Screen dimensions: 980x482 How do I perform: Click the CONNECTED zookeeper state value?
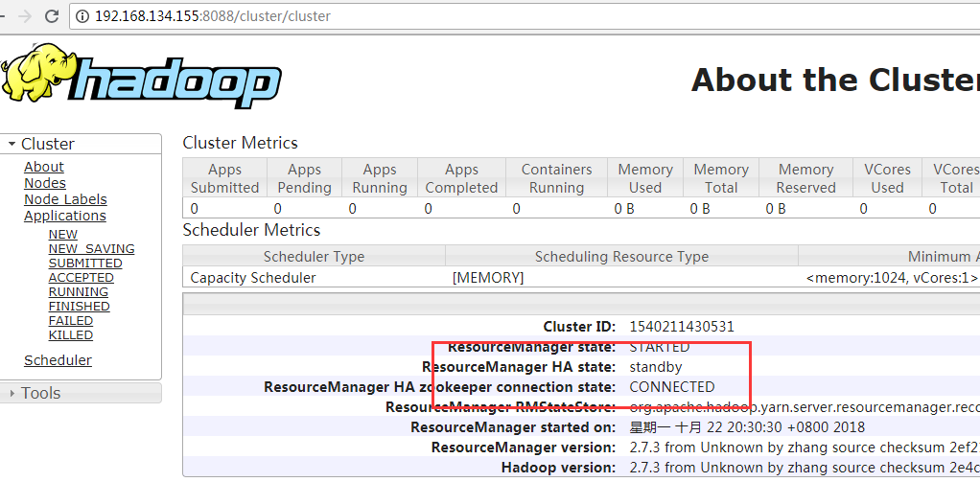pos(672,386)
